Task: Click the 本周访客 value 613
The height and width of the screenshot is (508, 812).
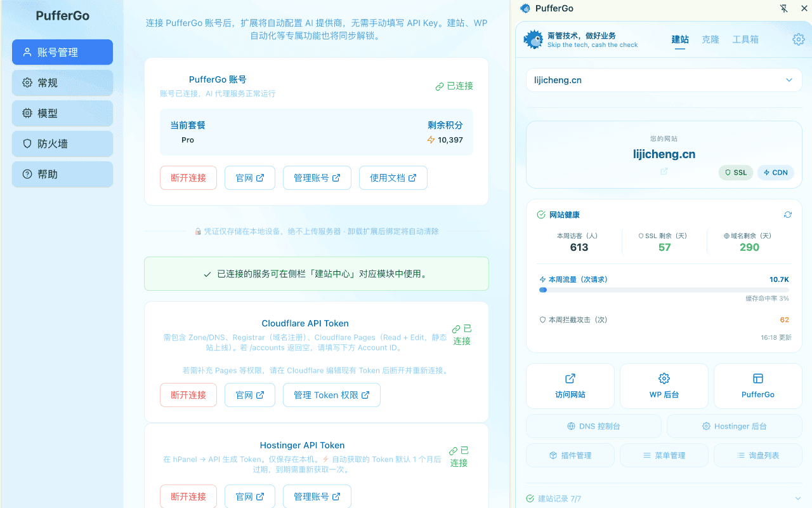Action: pyautogui.click(x=579, y=247)
